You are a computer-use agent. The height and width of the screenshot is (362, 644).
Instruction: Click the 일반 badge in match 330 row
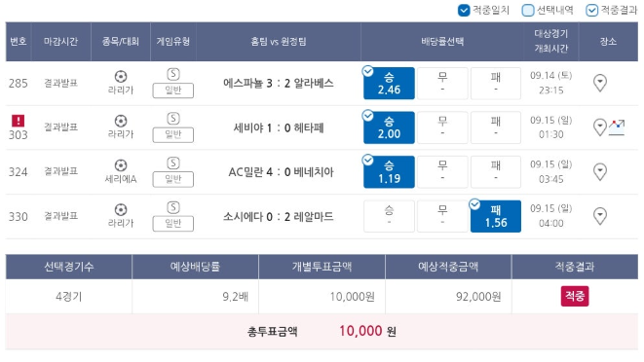tap(172, 224)
